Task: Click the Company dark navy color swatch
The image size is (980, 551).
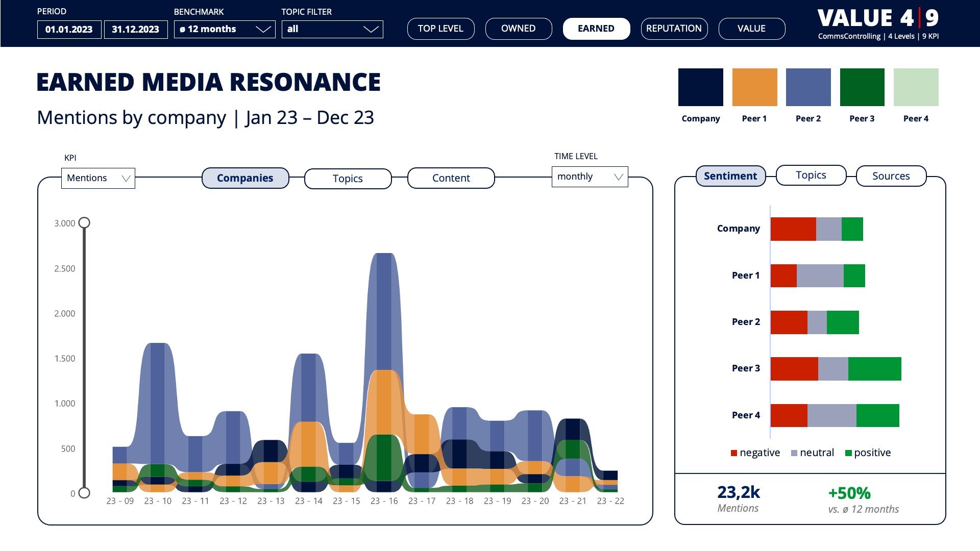Action: (x=700, y=87)
